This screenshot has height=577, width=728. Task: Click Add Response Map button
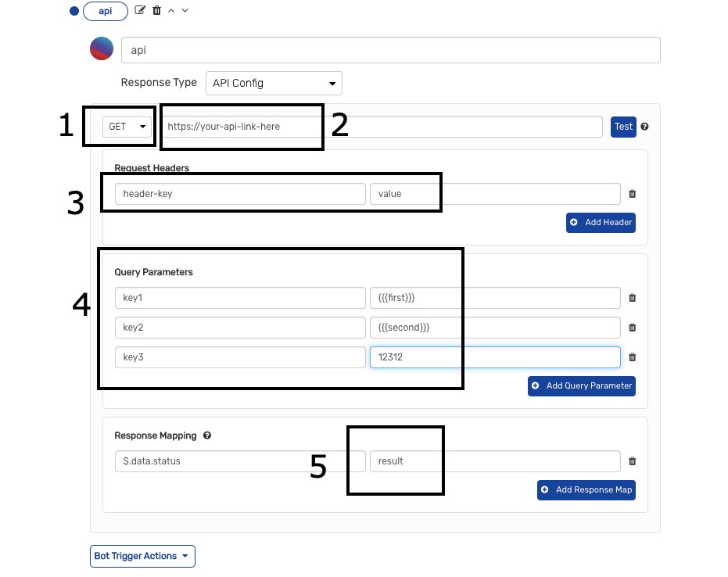[x=586, y=490]
